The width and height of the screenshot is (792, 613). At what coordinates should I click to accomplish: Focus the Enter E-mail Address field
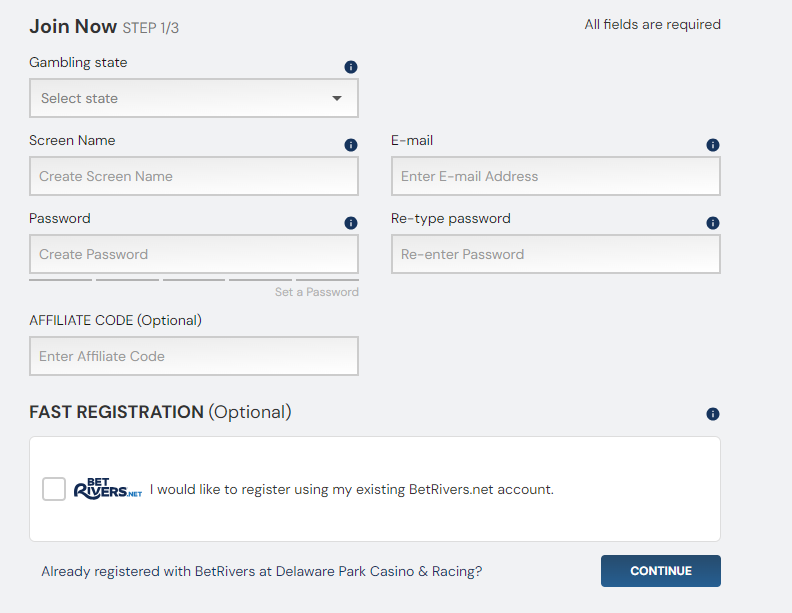555,176
